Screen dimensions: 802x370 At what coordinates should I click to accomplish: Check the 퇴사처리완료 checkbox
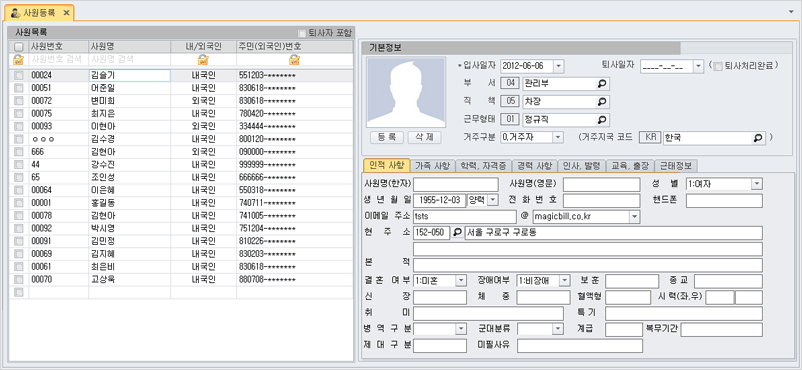coord(718,66)
